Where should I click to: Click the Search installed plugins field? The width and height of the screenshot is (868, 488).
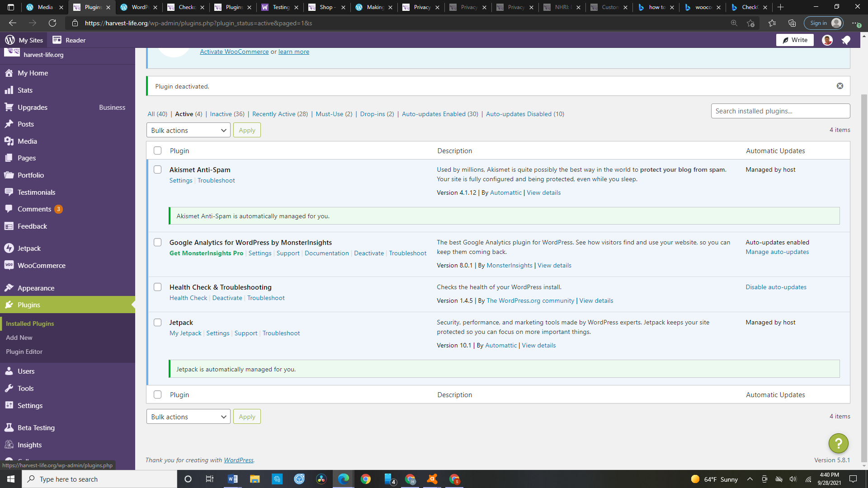780,111
